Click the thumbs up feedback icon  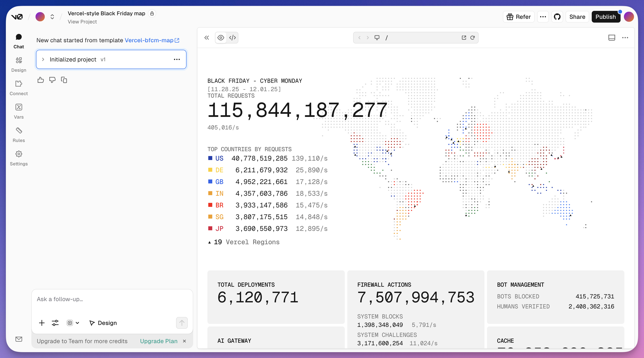point(41,80)
